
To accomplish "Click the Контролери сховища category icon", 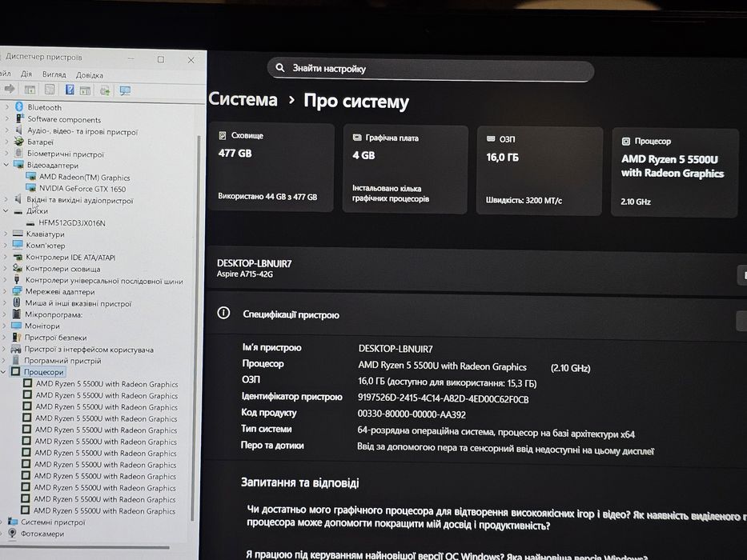I will (x=18, y=268).
